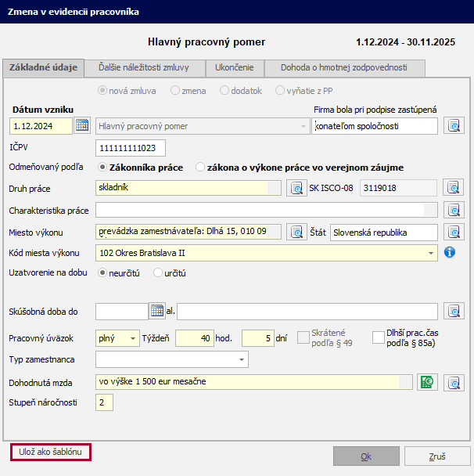Click lookup icon beside Firma bola zastúpená field
This screenshot has width=474, height=476.
click(454, 125)
